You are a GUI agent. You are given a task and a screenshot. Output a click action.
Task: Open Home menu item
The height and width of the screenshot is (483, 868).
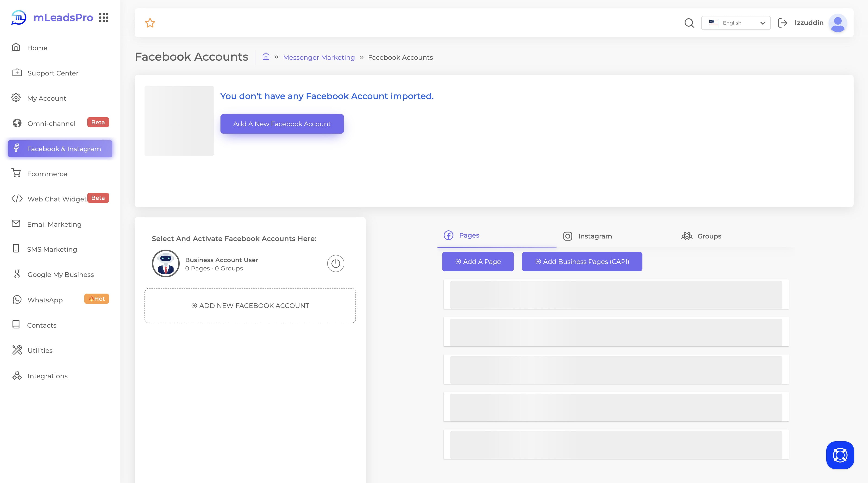coord(60,48)
